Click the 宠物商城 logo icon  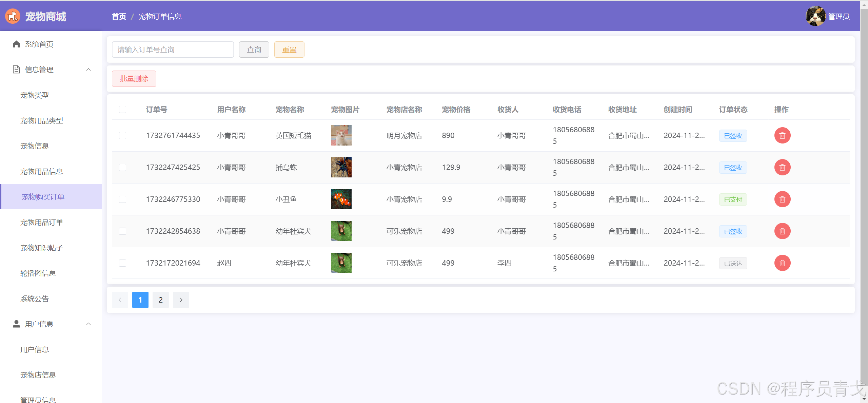point(13,16)
